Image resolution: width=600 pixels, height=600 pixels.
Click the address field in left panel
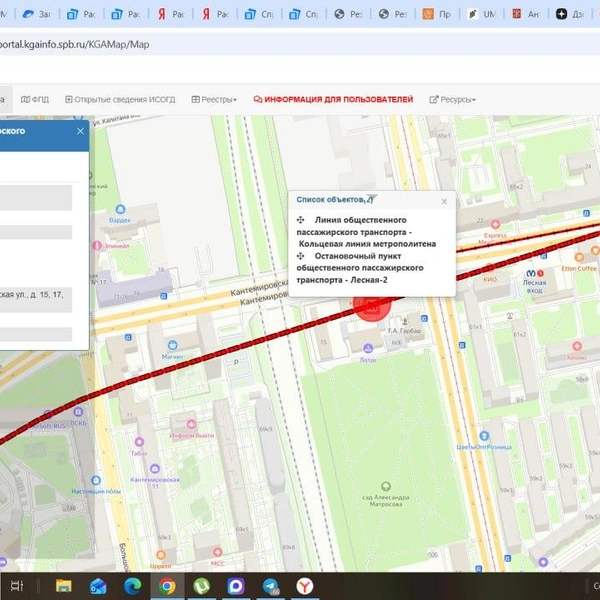point(36,300)
